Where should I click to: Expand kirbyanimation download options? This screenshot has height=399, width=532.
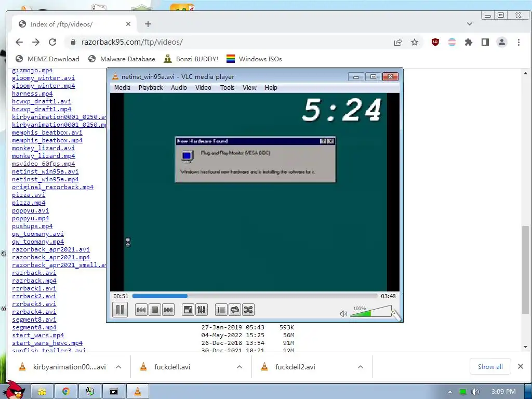tap(118, 367)
